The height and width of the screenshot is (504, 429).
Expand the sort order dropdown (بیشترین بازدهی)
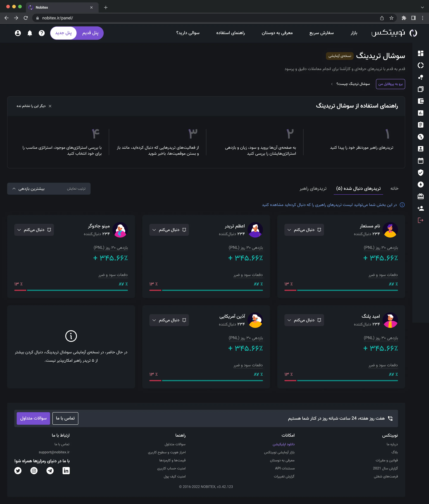pyautogui.click(x=49, y=189)
